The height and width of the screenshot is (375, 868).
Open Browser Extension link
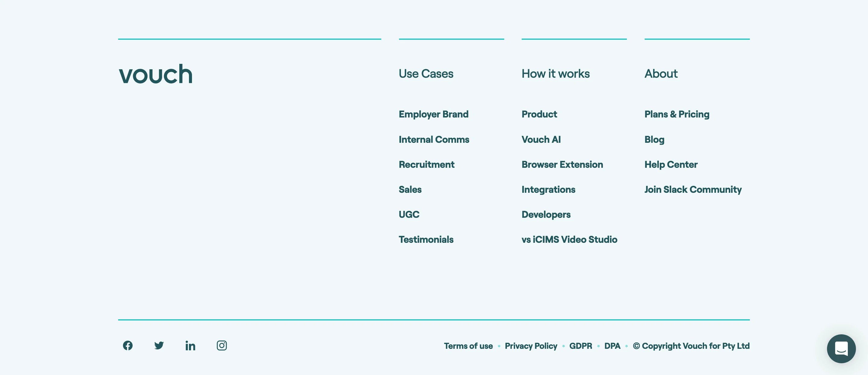(x=562, y=164)
